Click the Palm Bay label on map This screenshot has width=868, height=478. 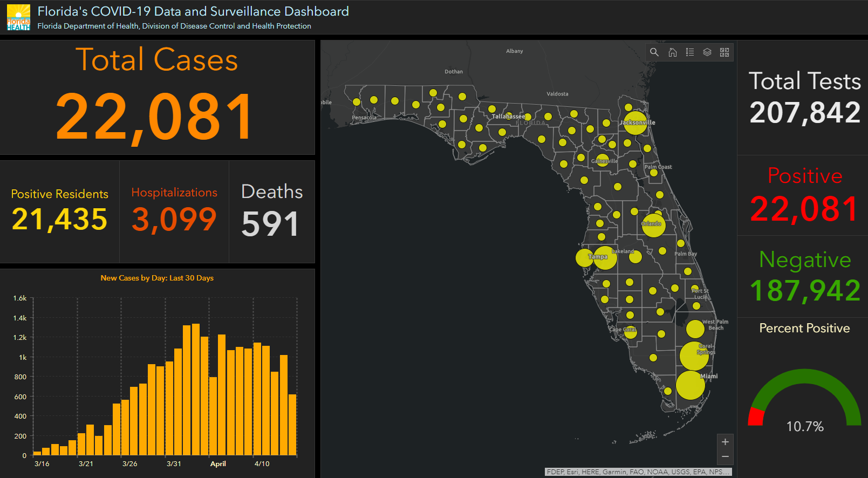(x=686, y=254)
